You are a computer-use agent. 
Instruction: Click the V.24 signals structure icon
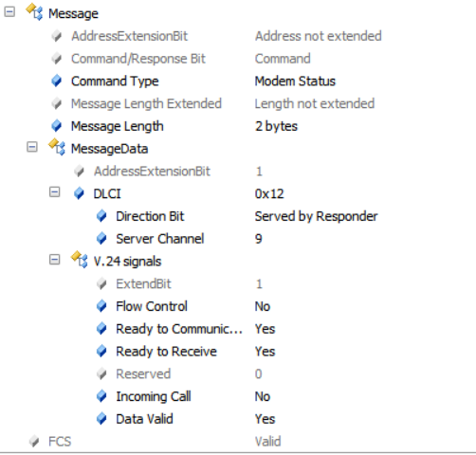pos(80,260)
